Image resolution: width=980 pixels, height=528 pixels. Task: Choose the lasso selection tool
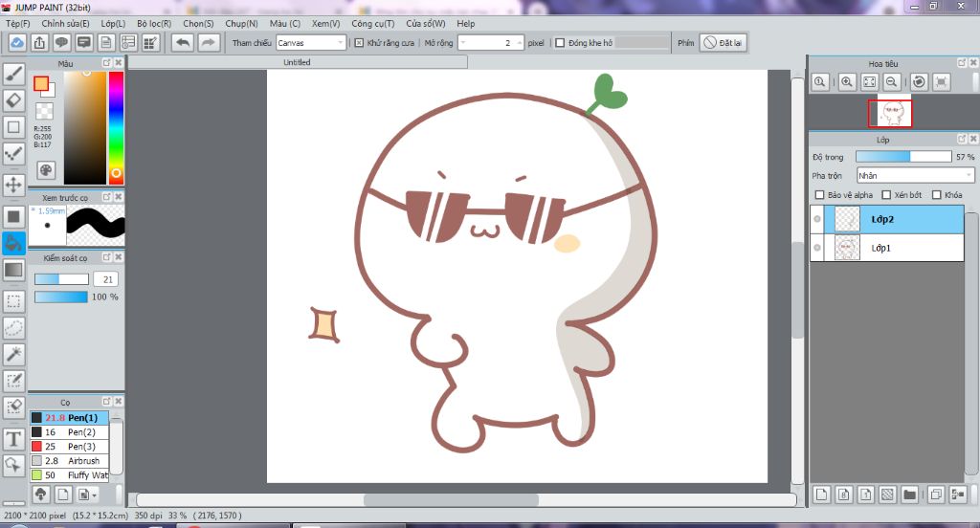coord(13,327)
